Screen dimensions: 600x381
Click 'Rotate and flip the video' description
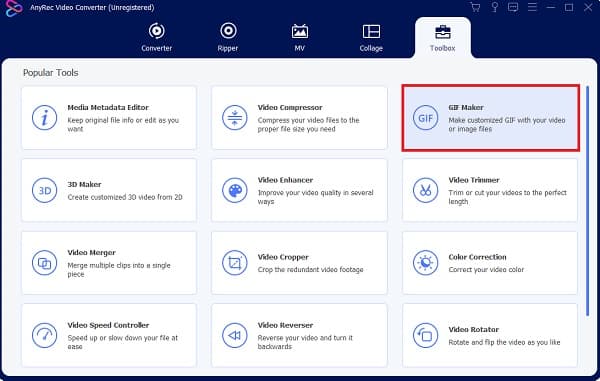coord(504,342)
